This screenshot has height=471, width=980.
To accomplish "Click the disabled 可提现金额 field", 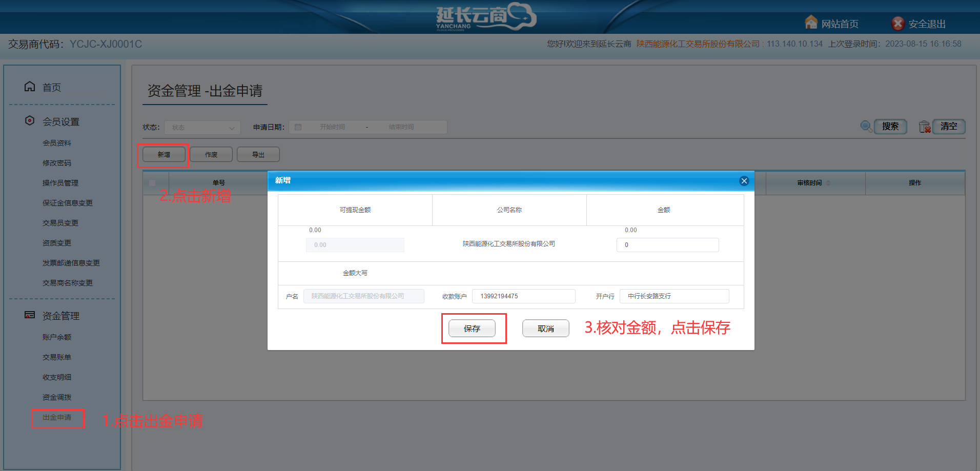I will coord(355,245).
